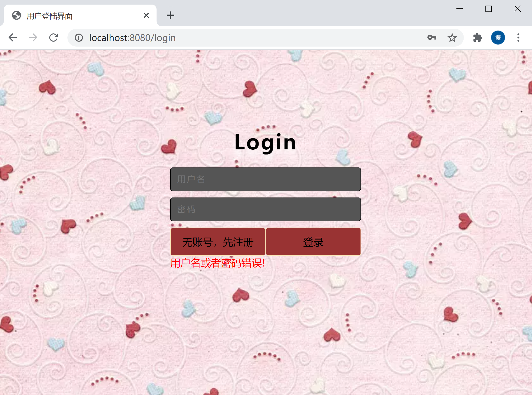Open Chrome three-dot menu
Viewport: 532px width, 395px height.
point(518,38)
